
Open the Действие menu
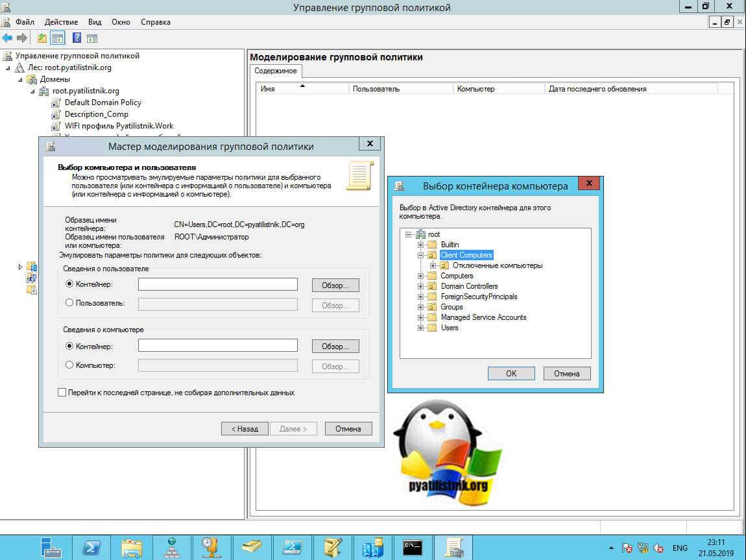click(61, 22)
